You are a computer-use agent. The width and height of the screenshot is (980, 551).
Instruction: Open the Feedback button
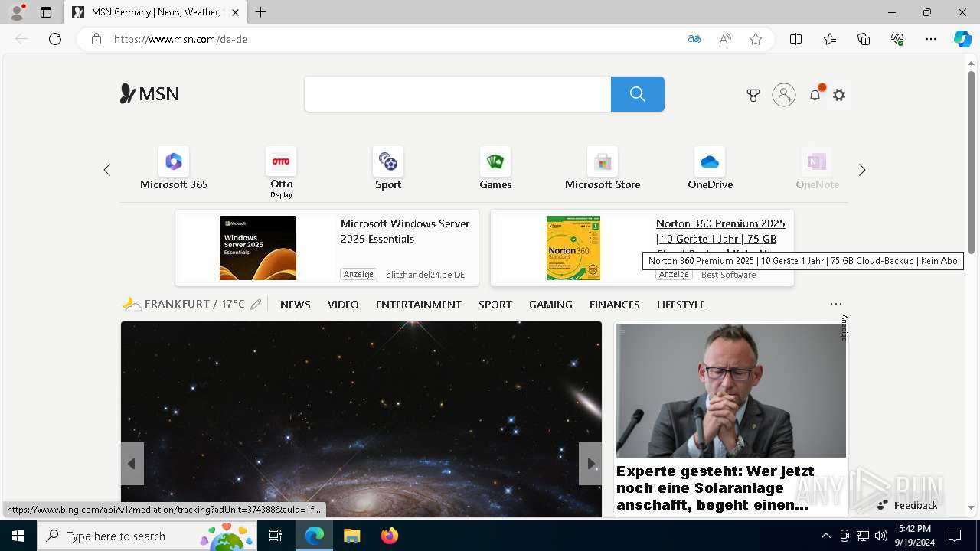tap(907, 505)
